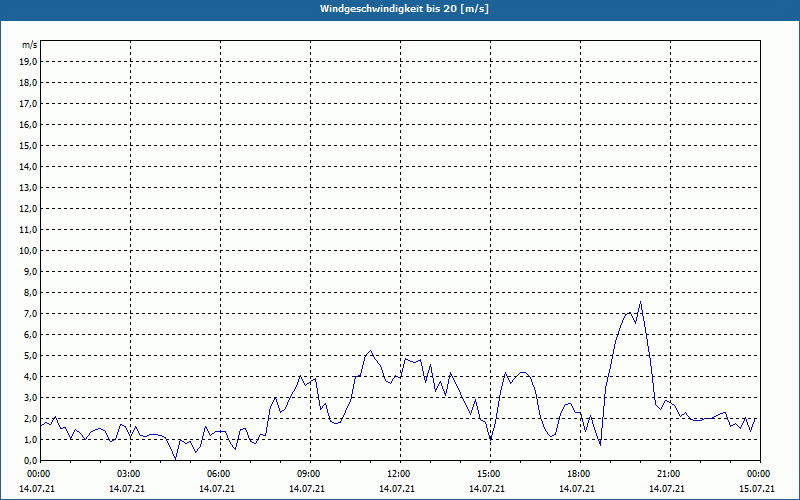Viewport: 800px width, 500px height.
Task: Click the "00:00" label above 14.07.21
Action: [37, 474]
